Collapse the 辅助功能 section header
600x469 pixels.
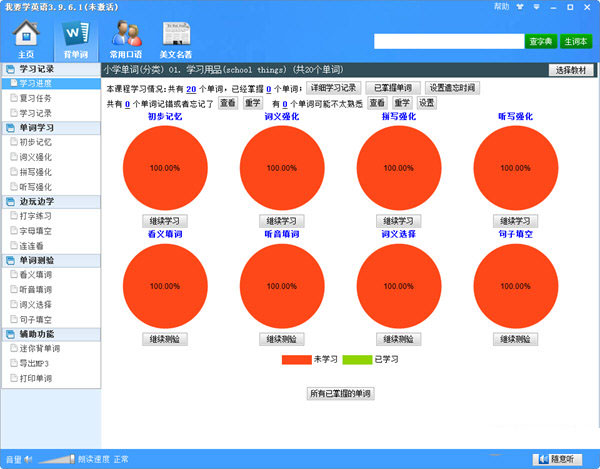[x=51, y=334]
